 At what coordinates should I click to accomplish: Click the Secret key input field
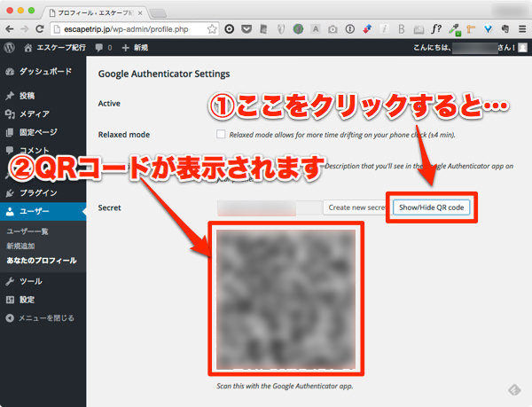(269, 207)
